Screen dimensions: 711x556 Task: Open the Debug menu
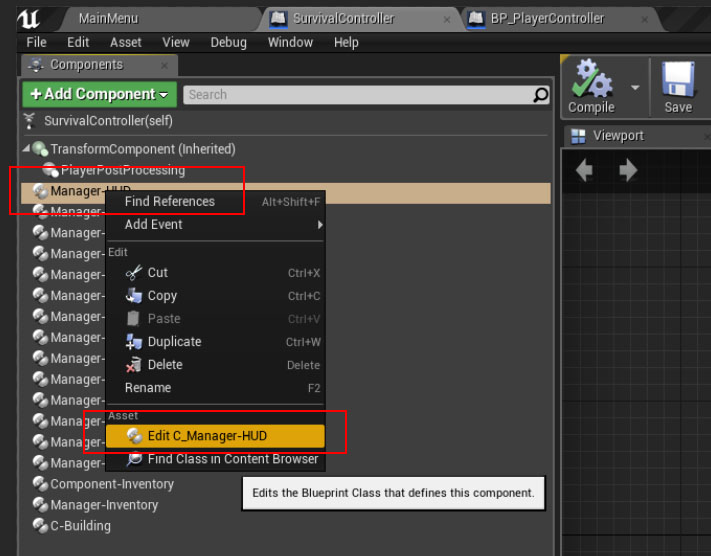(228, 42)
